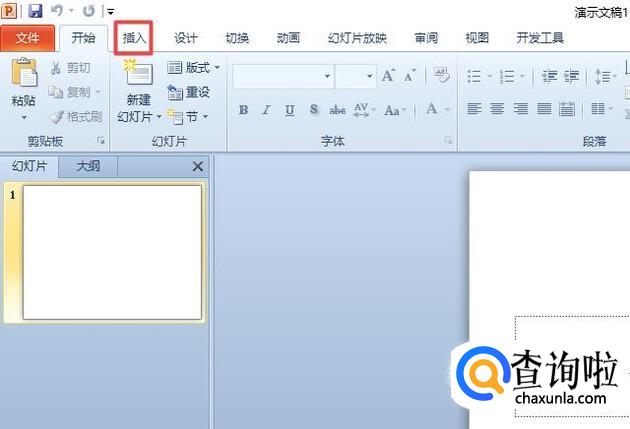Toggle text Shadow (S) formatting
The image size is (630, 429).
click(x=314, y=109)
